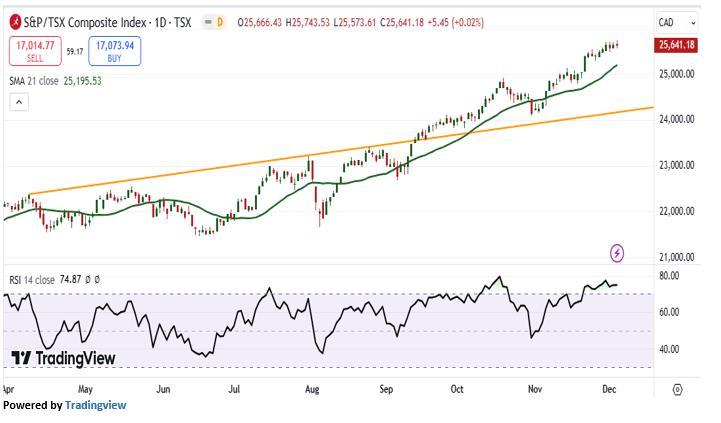Open chart settings gear at bottom right
The width and height of the screenshot is (721, 423).
[677, 390]
